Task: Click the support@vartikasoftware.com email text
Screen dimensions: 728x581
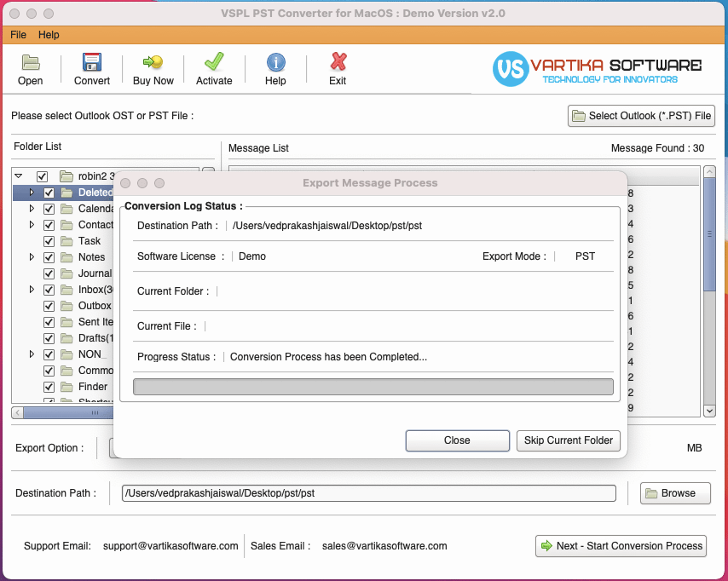Action: [x=170, y=546]
